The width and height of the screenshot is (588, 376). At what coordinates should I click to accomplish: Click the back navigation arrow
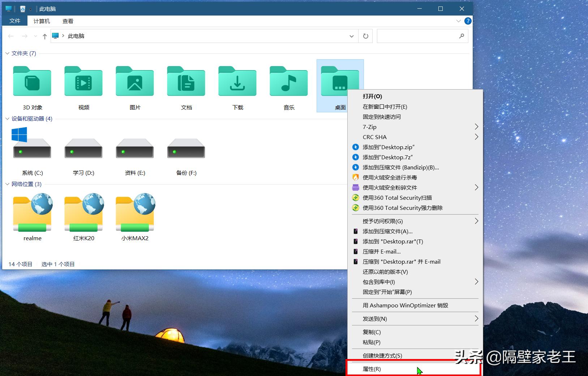pyautogui.click(x=10, y=36)
